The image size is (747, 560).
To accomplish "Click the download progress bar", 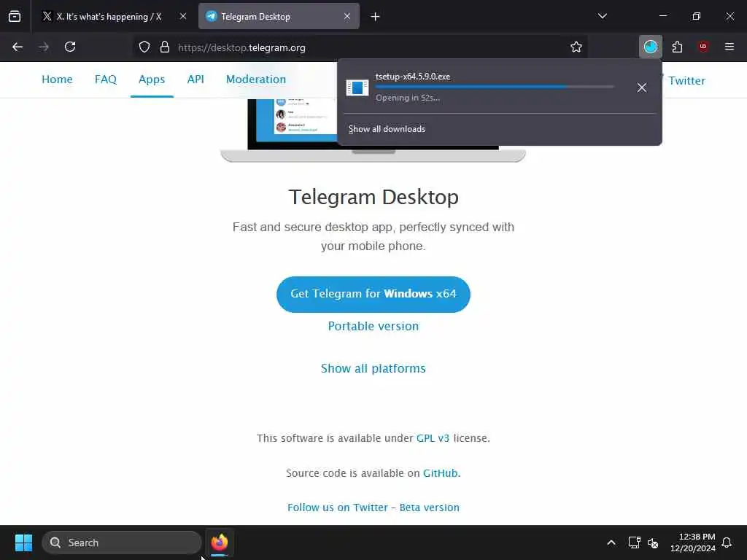I will coord(495,87).
